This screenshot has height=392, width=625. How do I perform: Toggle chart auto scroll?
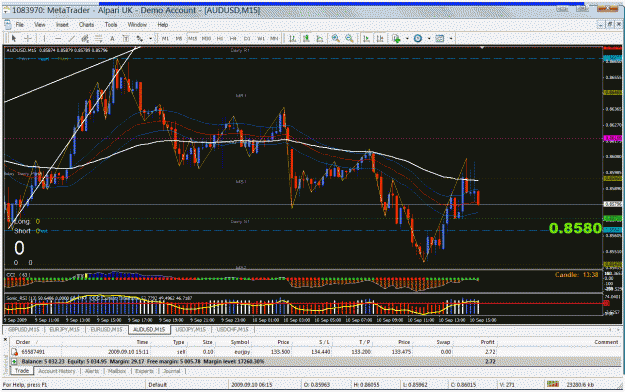[366, 38]
